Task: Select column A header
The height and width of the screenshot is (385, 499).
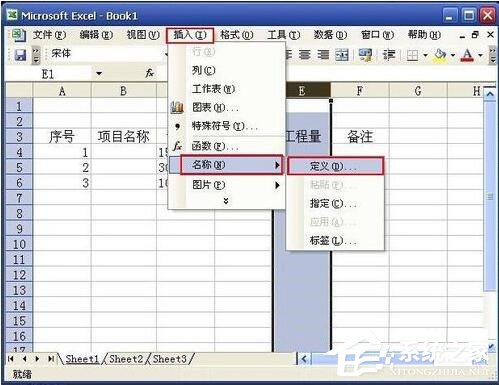Action: 62,90
